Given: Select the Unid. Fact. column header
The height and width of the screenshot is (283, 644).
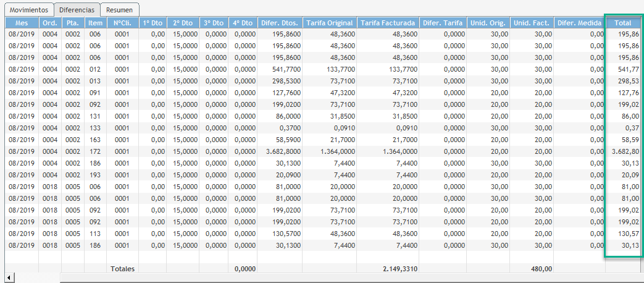Looking at the screenshot, I should [532, 23].
